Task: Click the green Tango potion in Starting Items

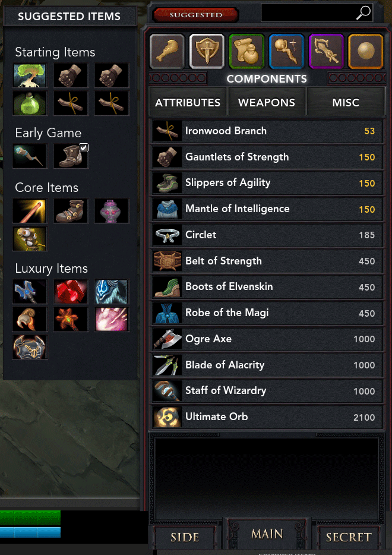Action: (x=30, y=103)
